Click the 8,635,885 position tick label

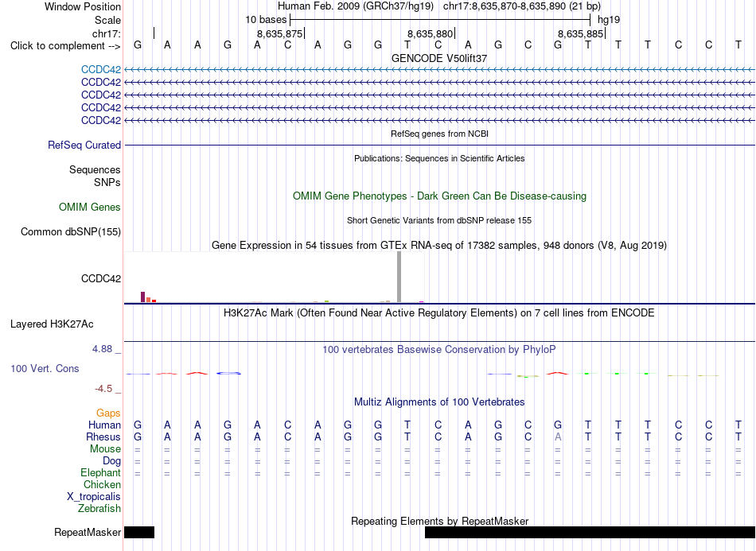click(580, 33)
